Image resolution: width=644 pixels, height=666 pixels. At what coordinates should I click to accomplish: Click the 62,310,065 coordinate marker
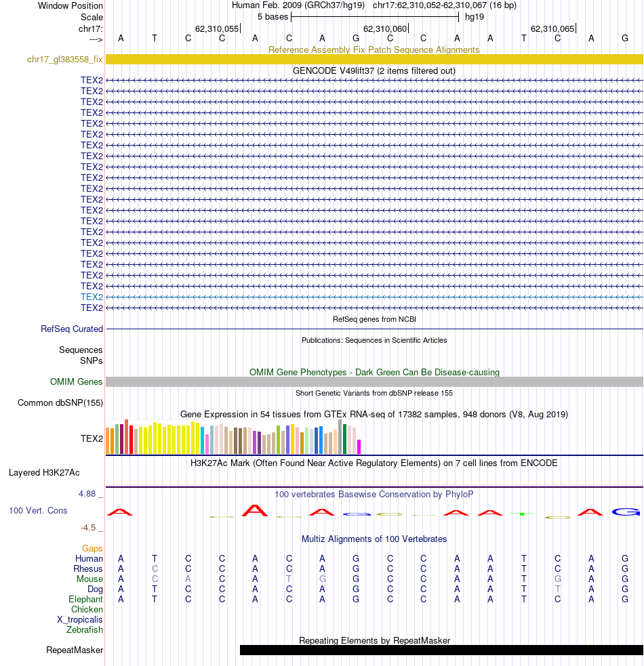coord(552,29)
